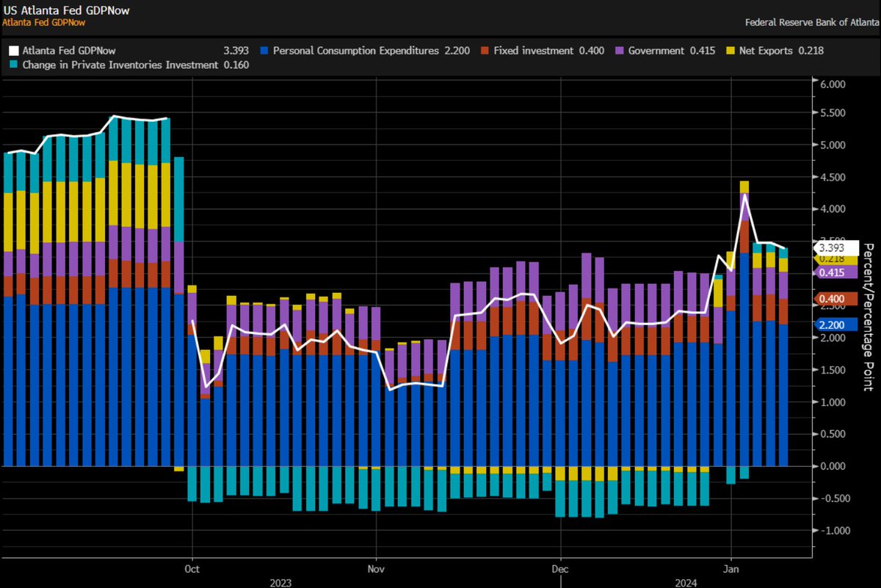Select the Oct month label on x-axis
Viewport: 881px width, 588px height.
coord(191,568)
